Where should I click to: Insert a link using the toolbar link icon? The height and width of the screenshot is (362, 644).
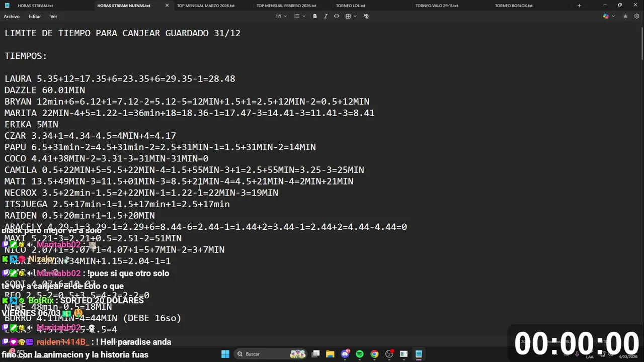(337, 16)
